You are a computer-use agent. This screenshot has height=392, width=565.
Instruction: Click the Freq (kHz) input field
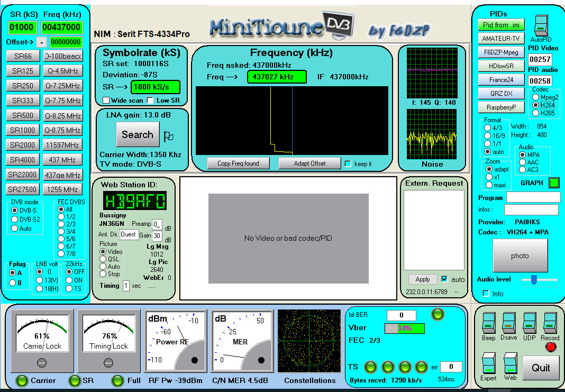pyautogui.click(x=62, y=28)
